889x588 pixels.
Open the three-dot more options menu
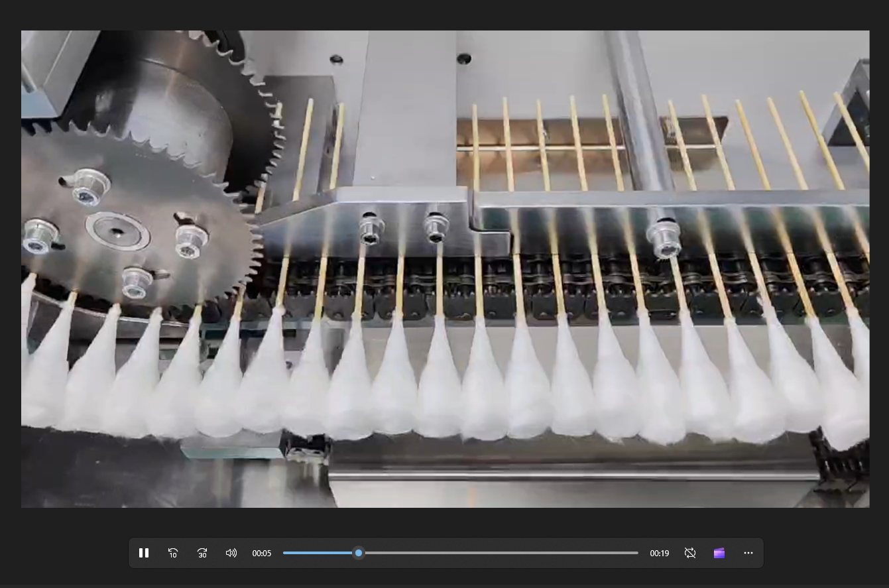coord(748,553)
